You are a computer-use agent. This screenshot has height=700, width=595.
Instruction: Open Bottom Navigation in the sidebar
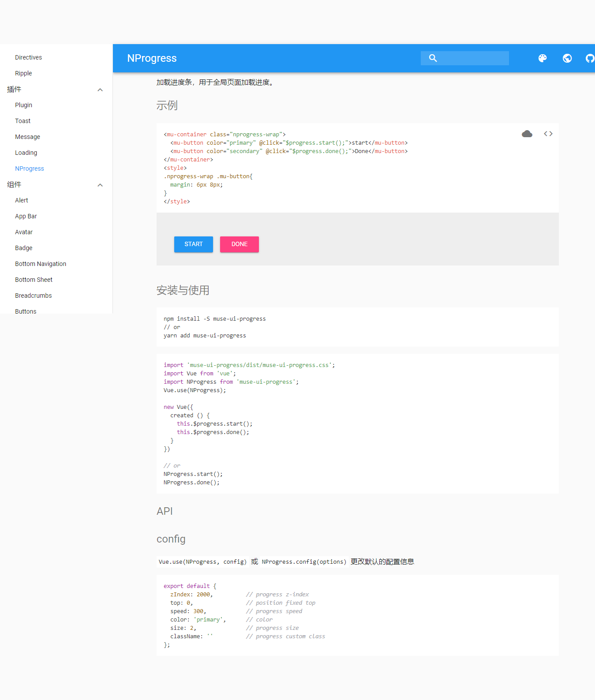[x=41, y=264]
